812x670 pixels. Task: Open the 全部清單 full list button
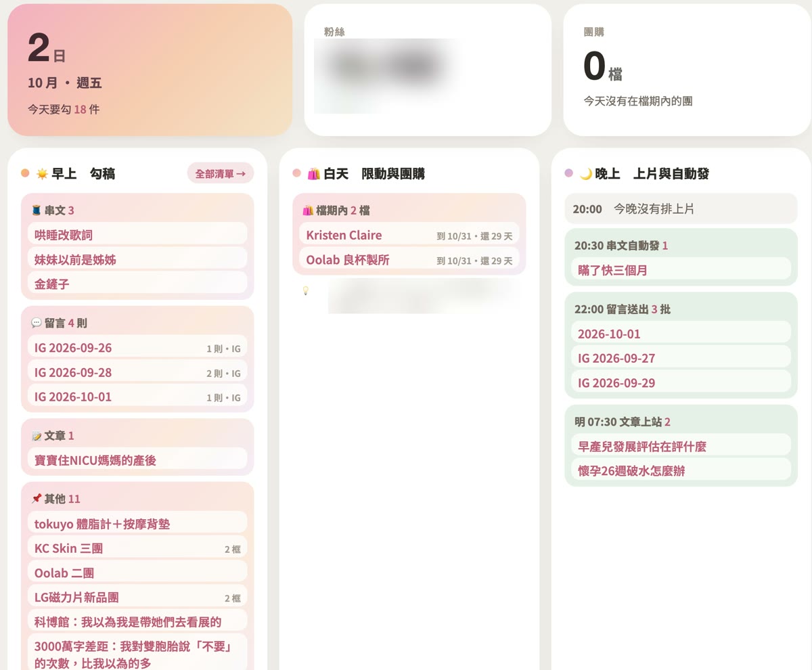(221, 173)
